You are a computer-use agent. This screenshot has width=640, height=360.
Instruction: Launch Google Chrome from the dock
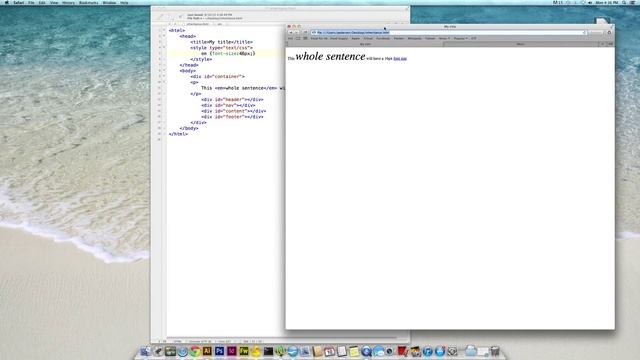coord(195,351)
